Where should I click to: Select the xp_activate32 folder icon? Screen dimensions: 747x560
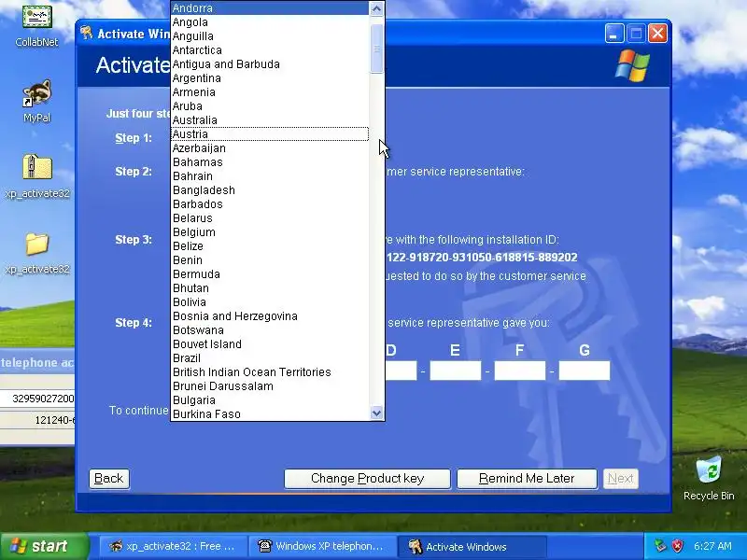click(x=37, y=251)
